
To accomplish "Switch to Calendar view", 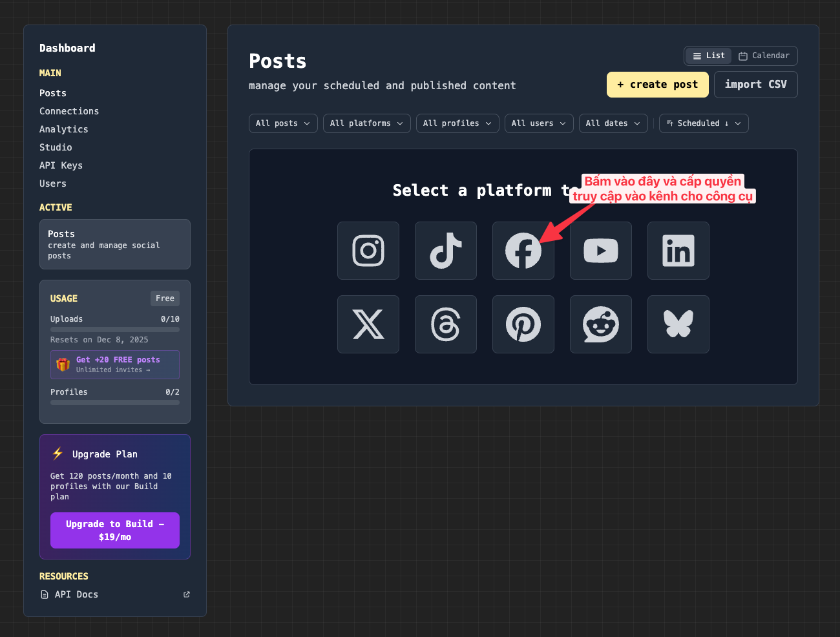I will [x=764, y=56].
